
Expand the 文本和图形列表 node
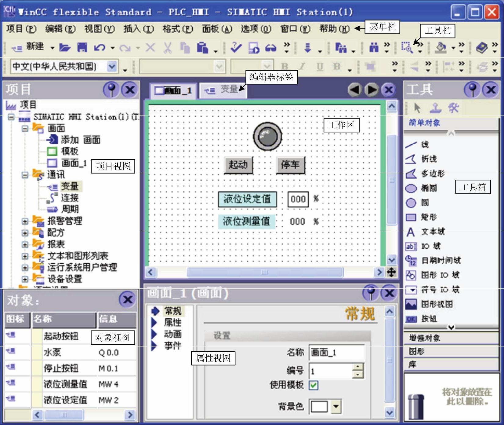point(25,256)
